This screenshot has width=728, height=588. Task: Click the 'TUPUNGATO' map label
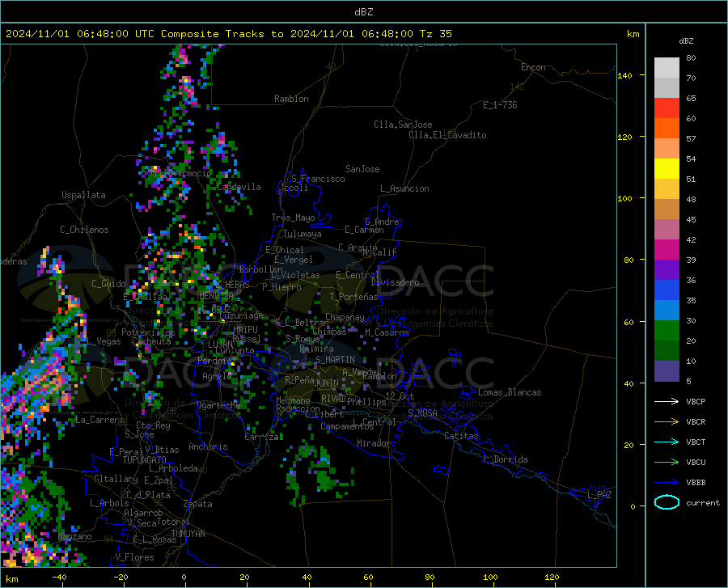click(145, 460)
